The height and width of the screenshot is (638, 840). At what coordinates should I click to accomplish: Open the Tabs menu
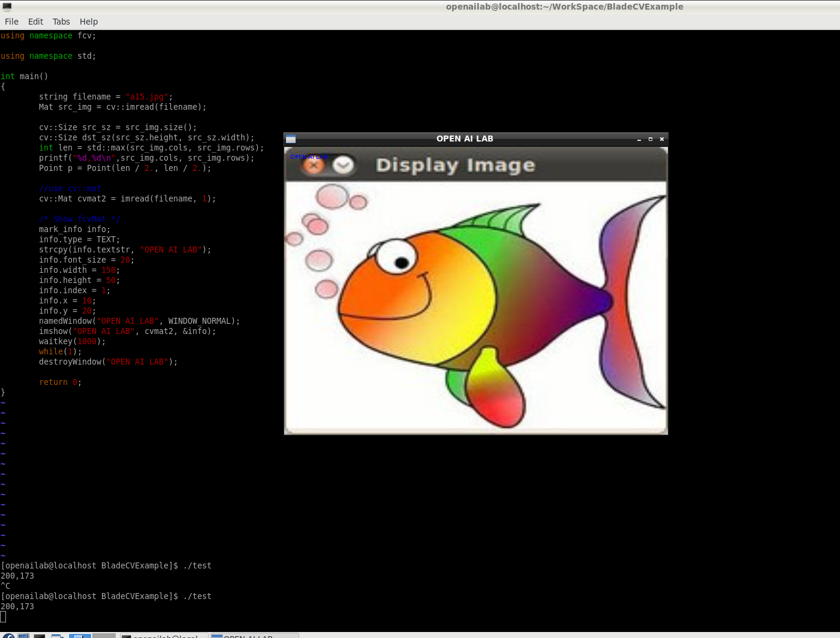[x=61, y=22]
